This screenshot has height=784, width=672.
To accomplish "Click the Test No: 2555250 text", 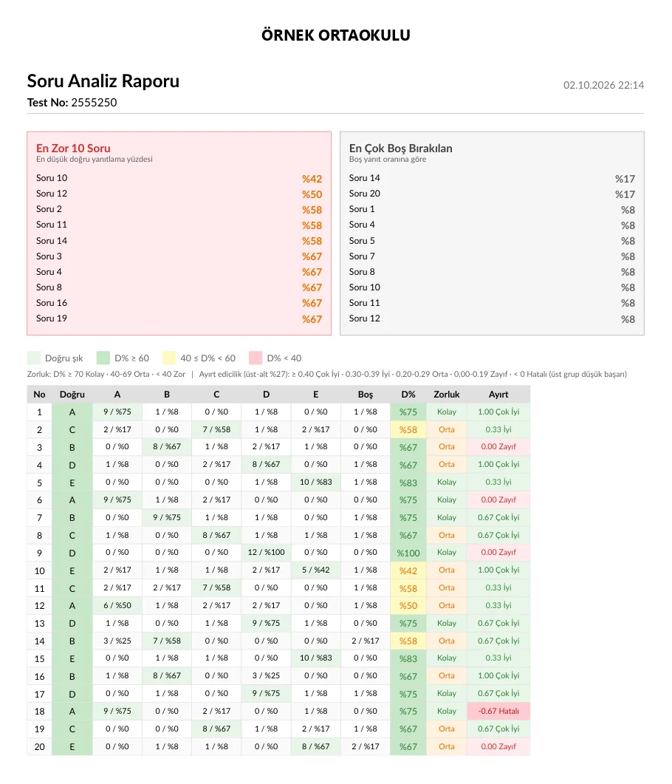I will pos(72,103).
